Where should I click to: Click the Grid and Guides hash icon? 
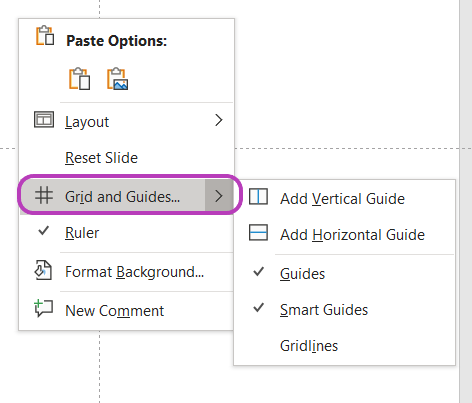pyautogui.click(x=44, y=195)
